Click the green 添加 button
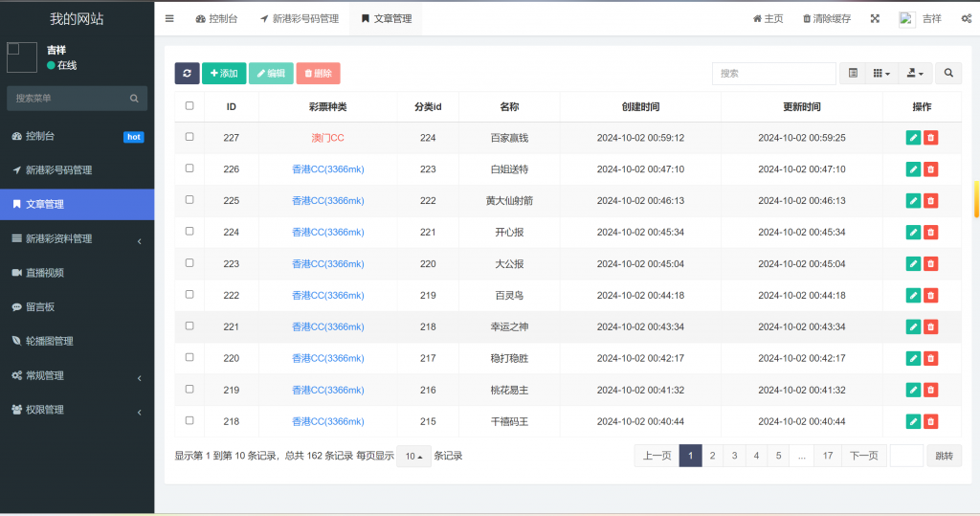The height and width of the screenshot is (516, 980). [x=223, y=74]
